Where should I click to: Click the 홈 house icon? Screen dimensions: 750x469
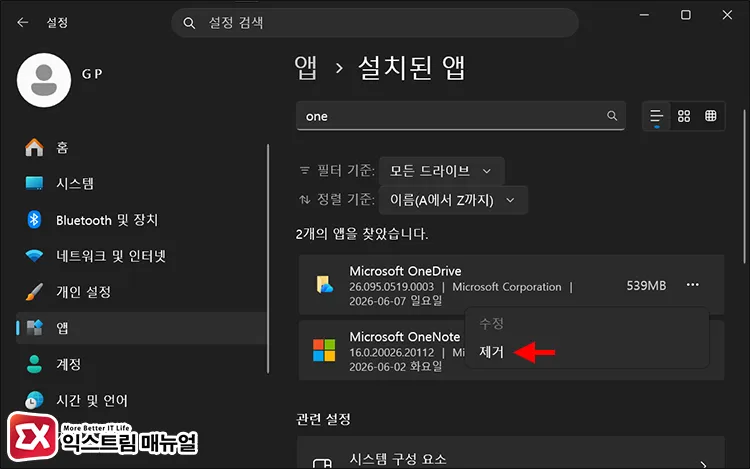[x=34, y=147]
